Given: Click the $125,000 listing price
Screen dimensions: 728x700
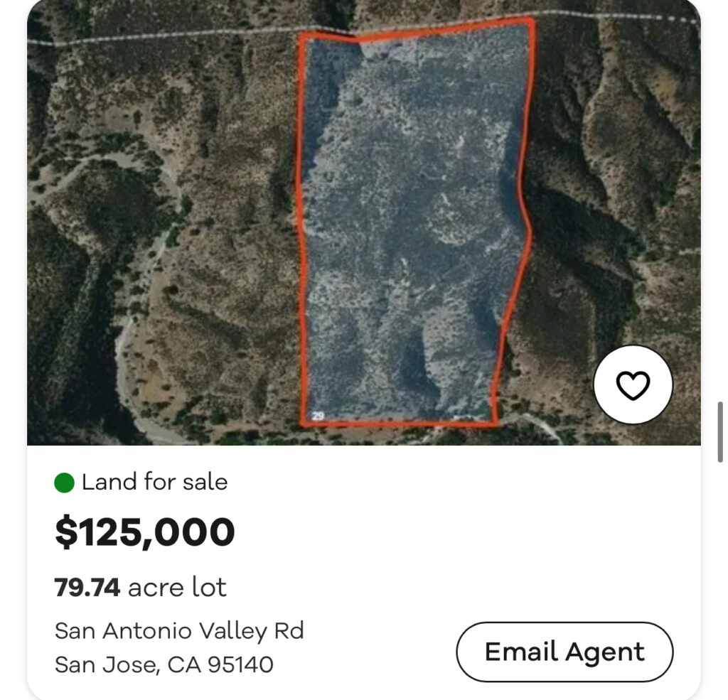Looking at the screenshot, I should point(145,532).
